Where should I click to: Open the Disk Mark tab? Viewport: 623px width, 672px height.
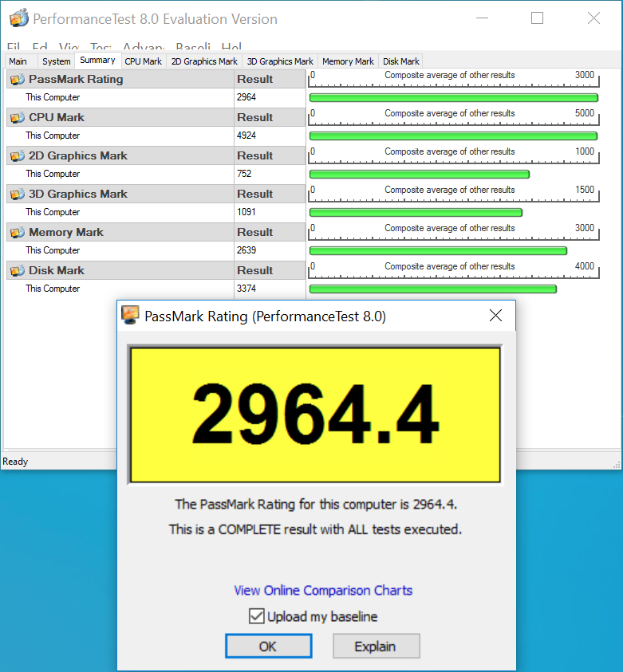point(401,61)
